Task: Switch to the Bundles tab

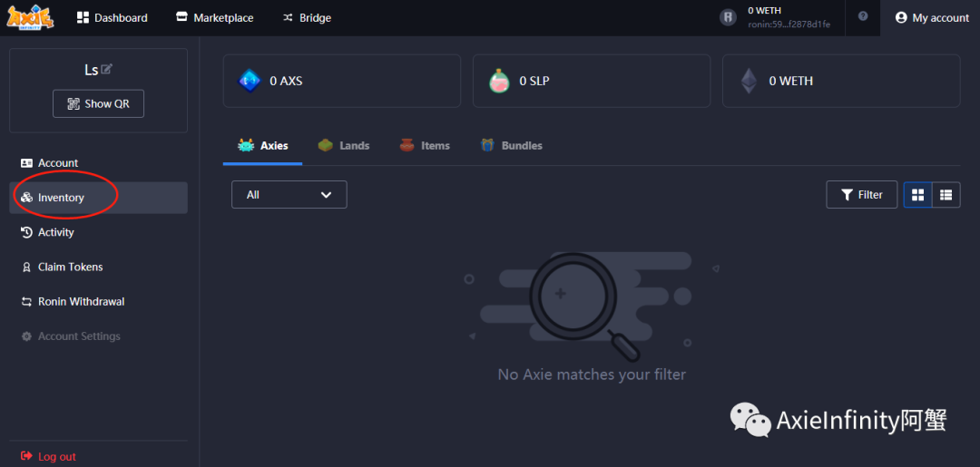Action: [x=511, y=145]
